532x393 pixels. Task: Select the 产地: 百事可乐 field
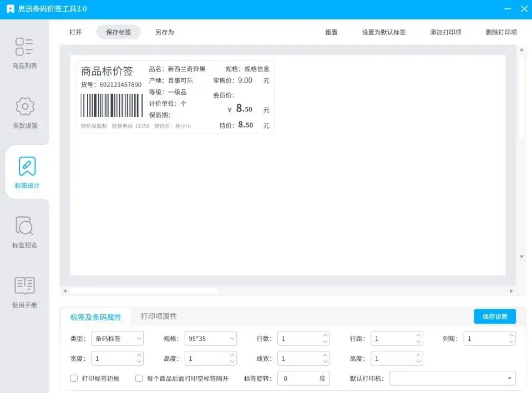pyautogui.click(x=171, y=81)
